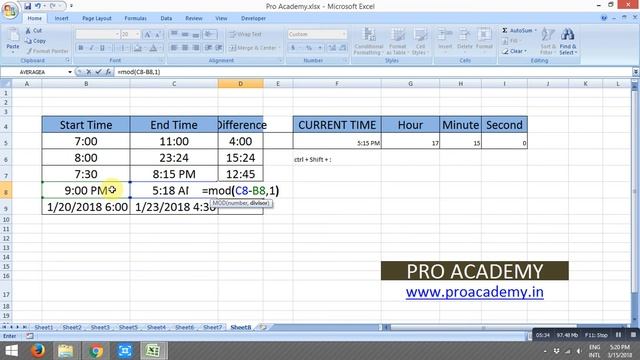Image resolution: width=640 pixels, height=360 pixels.
Task: Expand the formula bar
Action: point(636,72)
